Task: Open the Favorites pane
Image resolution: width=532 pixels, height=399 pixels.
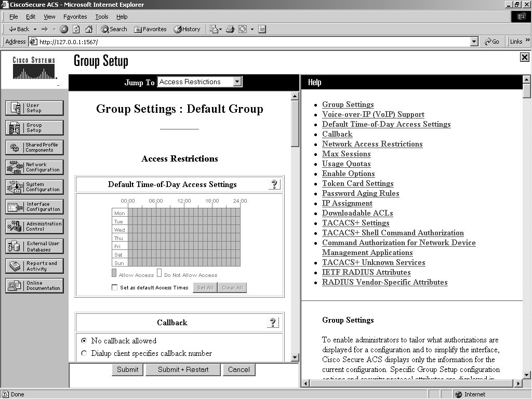Action: point(150,29)
